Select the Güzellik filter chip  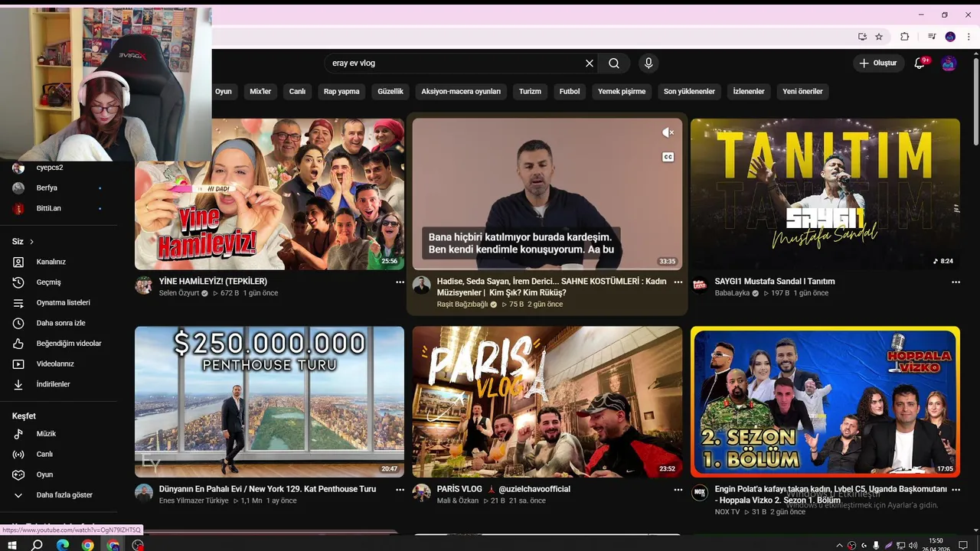[x=390, y=91]
